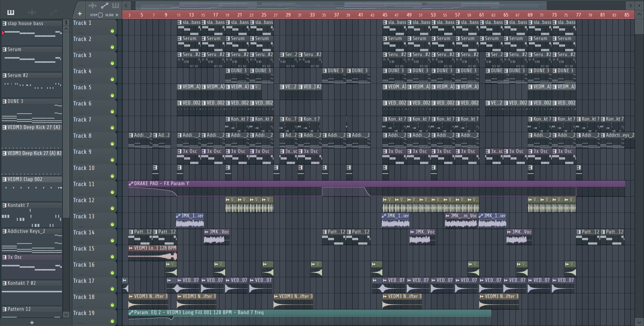Image resolution: width=644 pixels, height=326 pixels.
Task: Click the DUNE 3 pattern icon in picker
Action: tap(4, 101)
